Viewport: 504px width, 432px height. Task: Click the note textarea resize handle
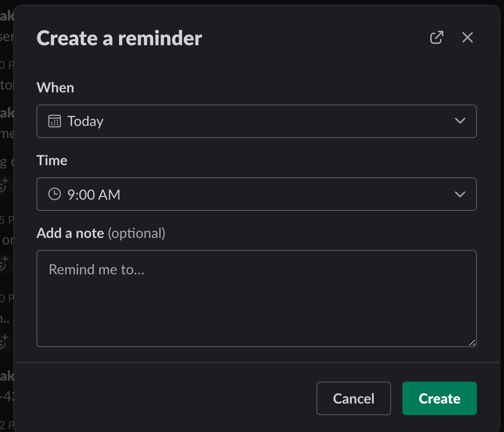pos(472,342)
